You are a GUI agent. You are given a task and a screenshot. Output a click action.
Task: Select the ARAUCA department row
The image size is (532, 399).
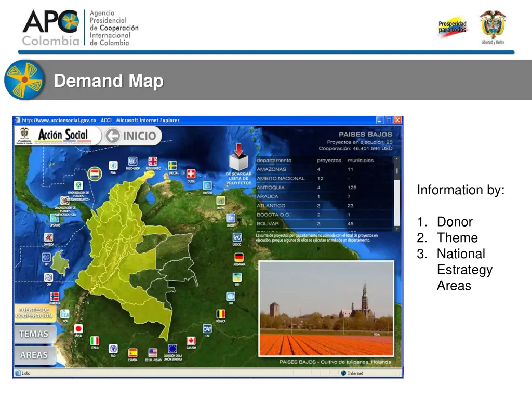[324, 196]
